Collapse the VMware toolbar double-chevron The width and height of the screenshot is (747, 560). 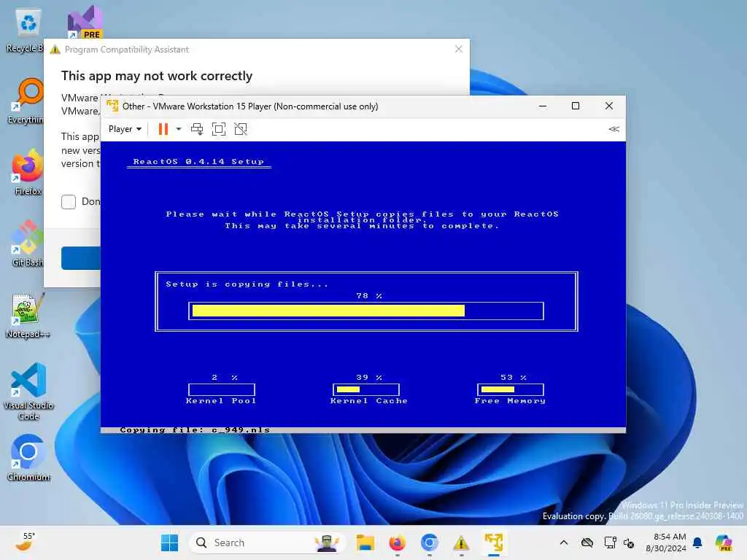pos(614,129)
